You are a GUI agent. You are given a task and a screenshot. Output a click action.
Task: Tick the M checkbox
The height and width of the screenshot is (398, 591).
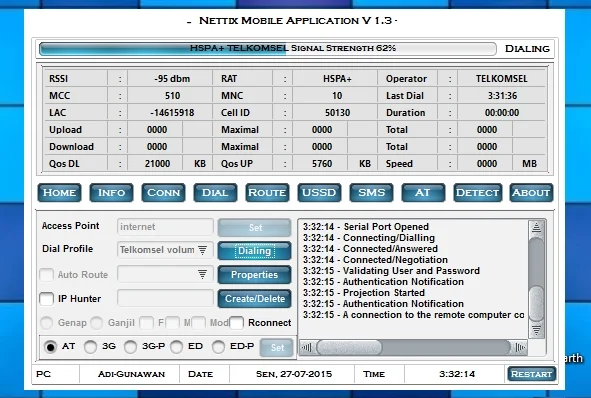173,323
